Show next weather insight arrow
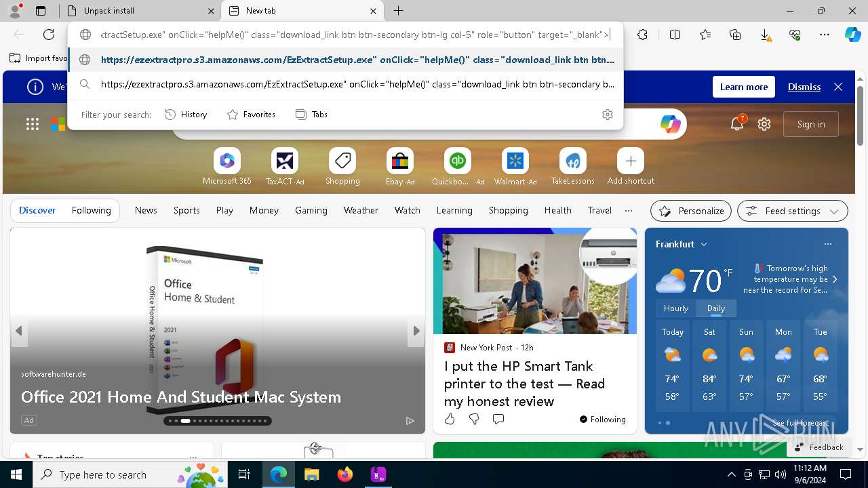 pyautogui.click(x=835, y=279)
